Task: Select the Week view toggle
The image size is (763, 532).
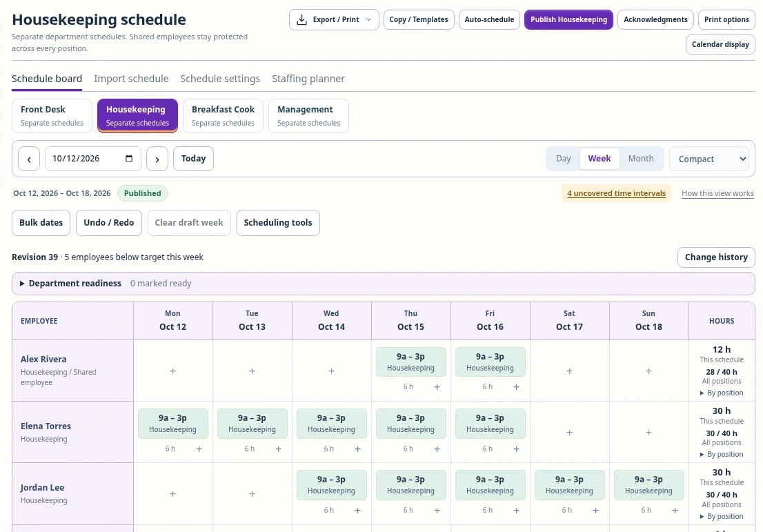Action: [x=599, y=159]
